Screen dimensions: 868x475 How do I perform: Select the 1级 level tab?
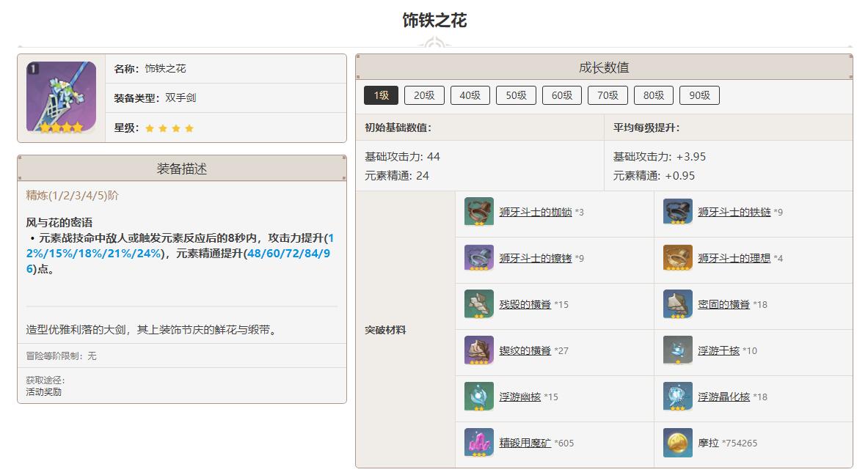tap(382, 95)
